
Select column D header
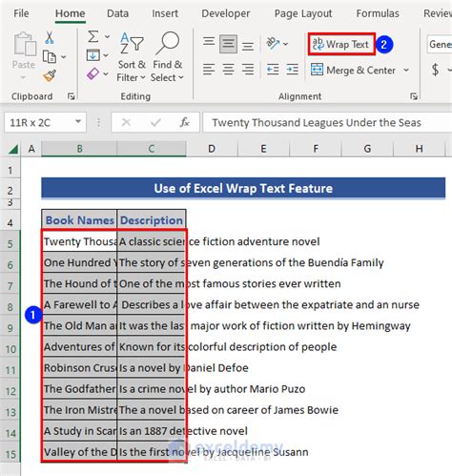(212, 149)
